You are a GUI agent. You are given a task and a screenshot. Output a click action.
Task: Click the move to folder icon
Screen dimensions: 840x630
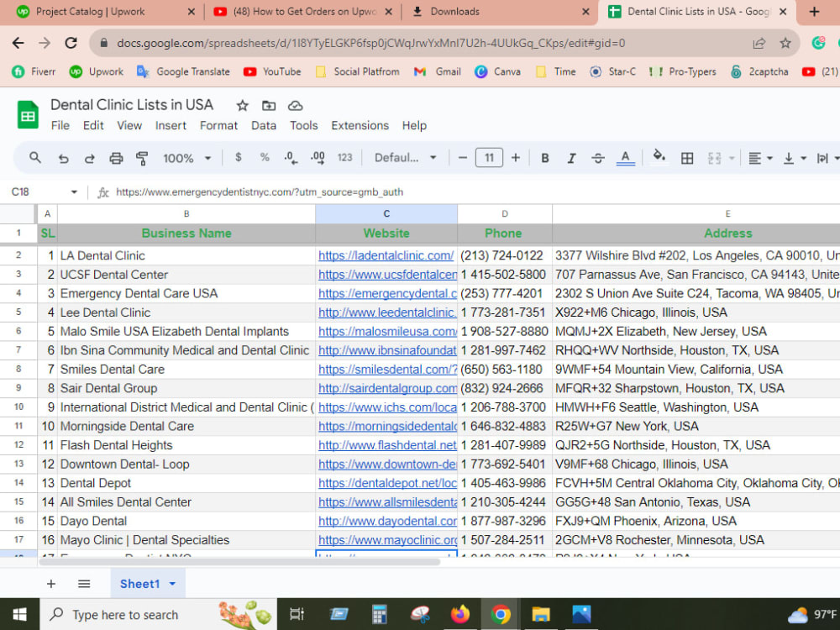pyautogui.click(x=269, y=106)
